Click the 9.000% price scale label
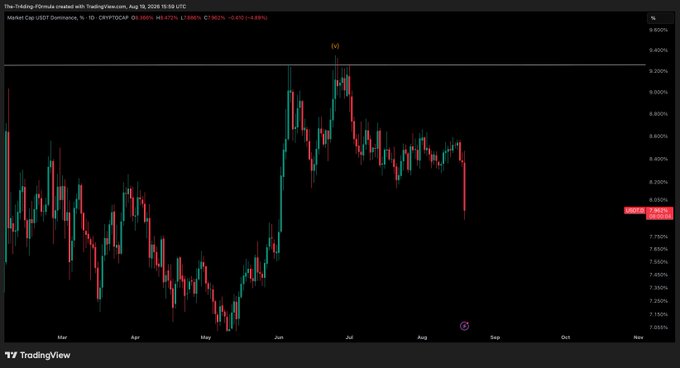The width and height of the screenshot is (680, 368). (x=658, y=92)
